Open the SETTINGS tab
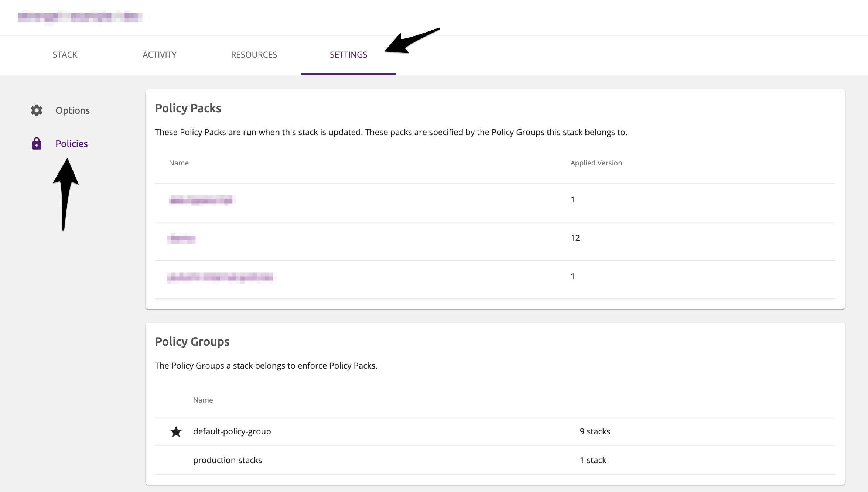 (x=348, y=54)
